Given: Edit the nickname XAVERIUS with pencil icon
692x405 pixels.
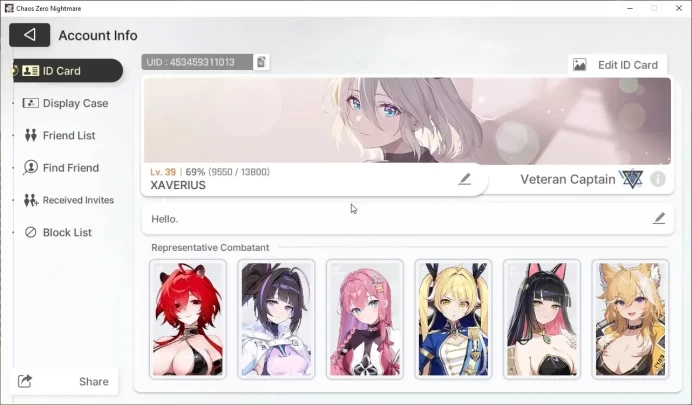Looking at the screenshot, I should (x=464, y=179).
